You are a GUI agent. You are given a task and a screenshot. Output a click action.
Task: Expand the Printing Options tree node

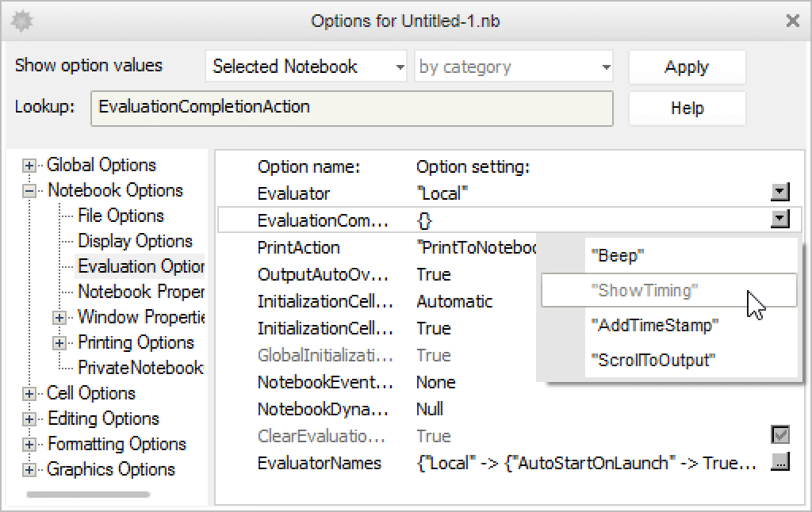pyautogui.click(x=60, y=343)
